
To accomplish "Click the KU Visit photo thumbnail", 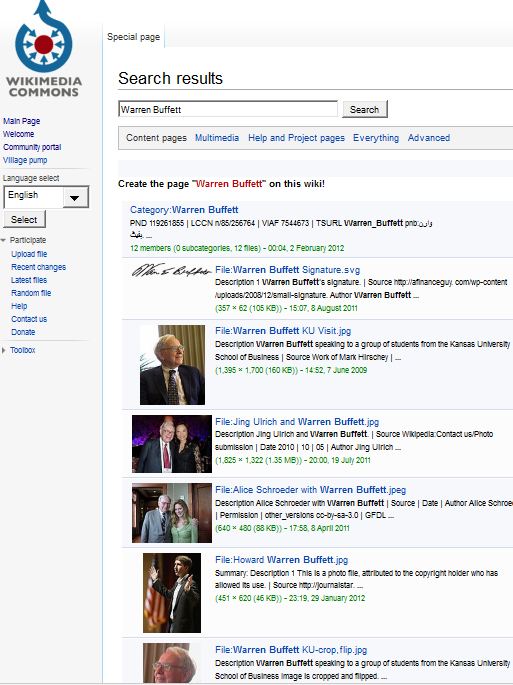I will (172, 365).
